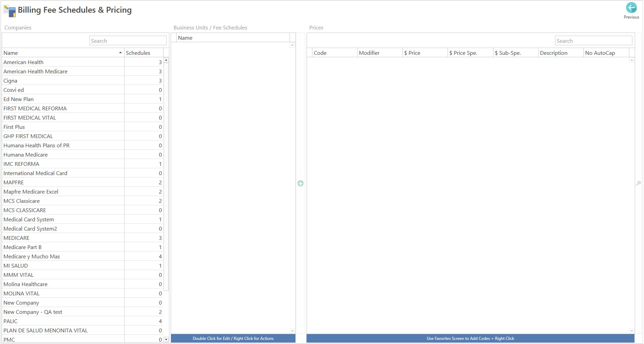Click the Billing Fee Schedules calculator icon
Screen dimensions: 644x344
(10, 11)
